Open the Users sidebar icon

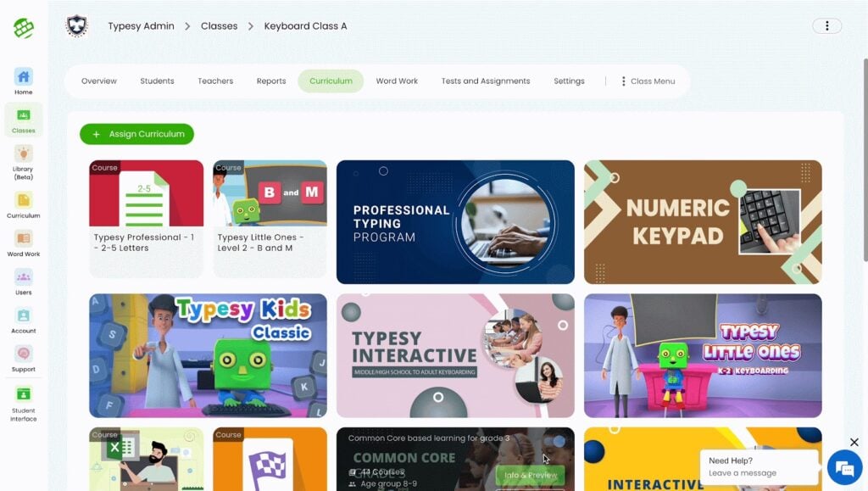click(23, 282)
